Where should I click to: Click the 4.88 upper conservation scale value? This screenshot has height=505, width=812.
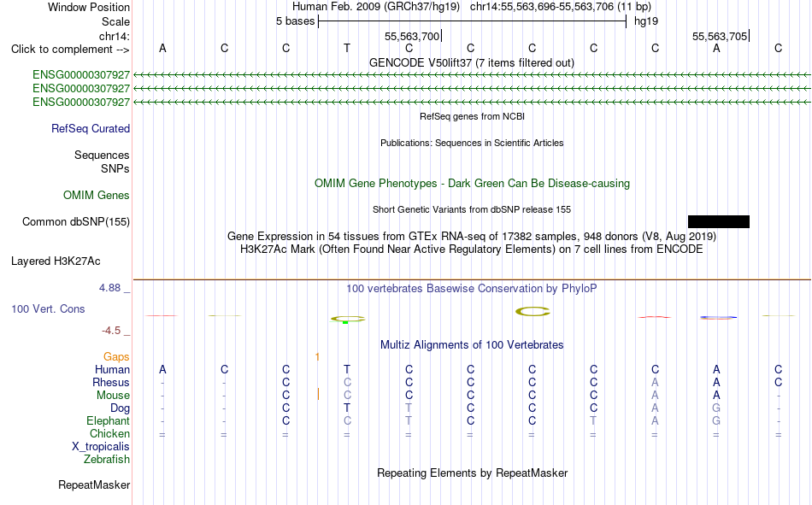point(109,287)
